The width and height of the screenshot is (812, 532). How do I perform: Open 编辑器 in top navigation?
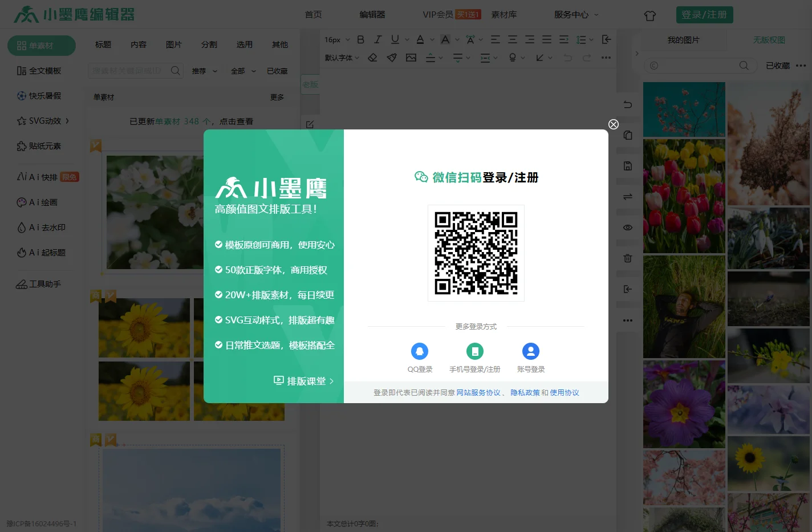coord(372,15)
